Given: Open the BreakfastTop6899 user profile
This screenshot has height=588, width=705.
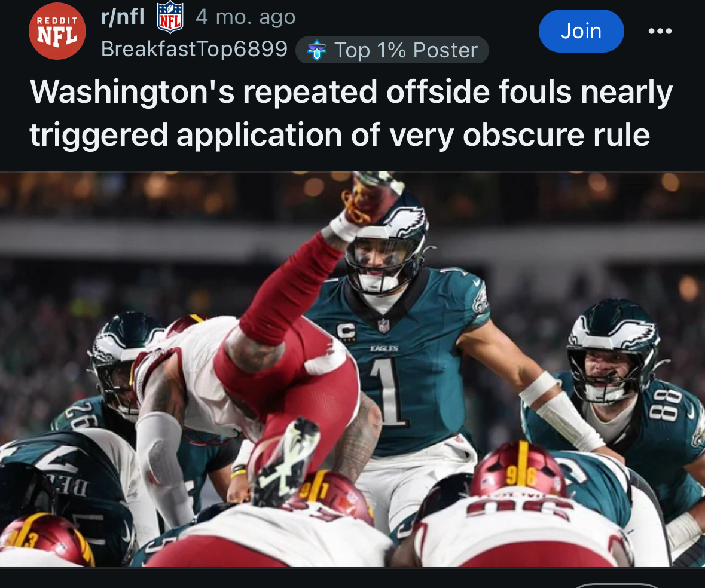Looking at the screenshot, I should click(x=194, y=49).
